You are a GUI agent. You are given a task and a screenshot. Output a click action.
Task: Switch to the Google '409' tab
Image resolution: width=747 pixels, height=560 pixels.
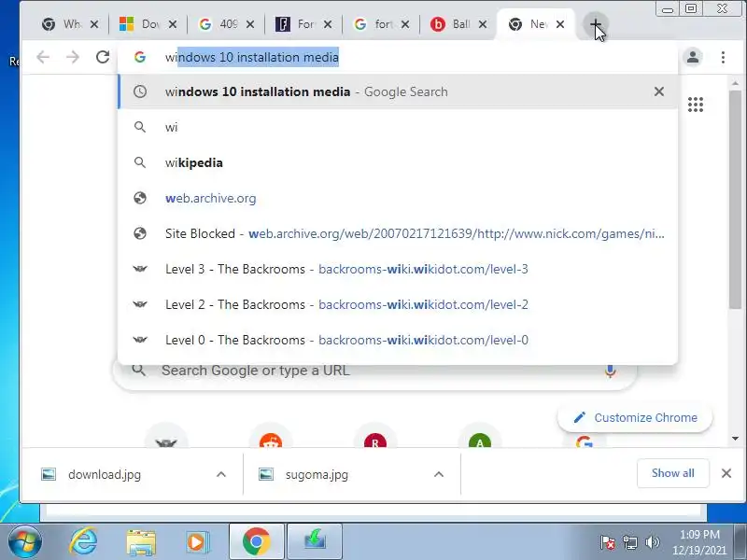[222, 24]
